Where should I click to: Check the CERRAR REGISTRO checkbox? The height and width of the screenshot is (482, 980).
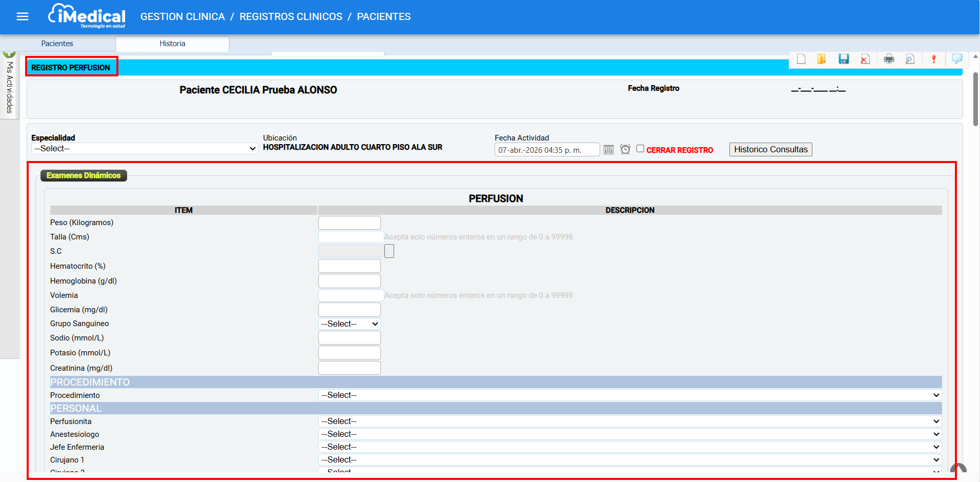640,149
